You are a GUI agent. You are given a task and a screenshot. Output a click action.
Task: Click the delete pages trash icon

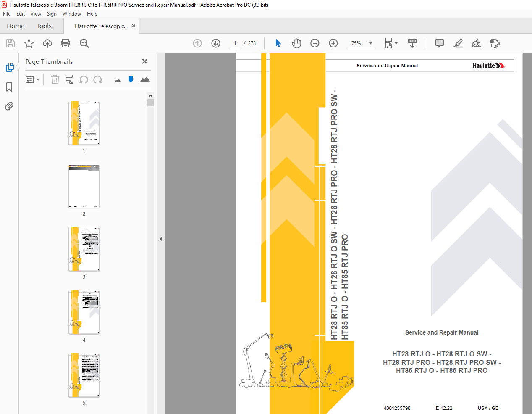[x=55, y=79]
